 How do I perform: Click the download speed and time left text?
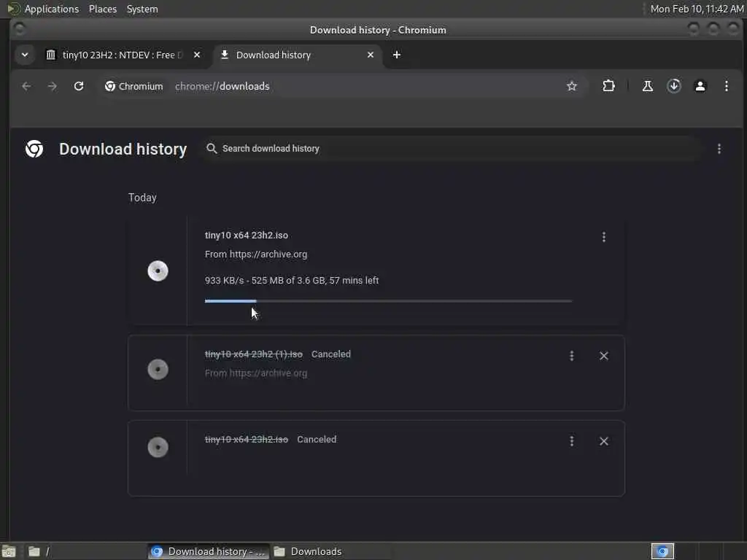point(292,281)
